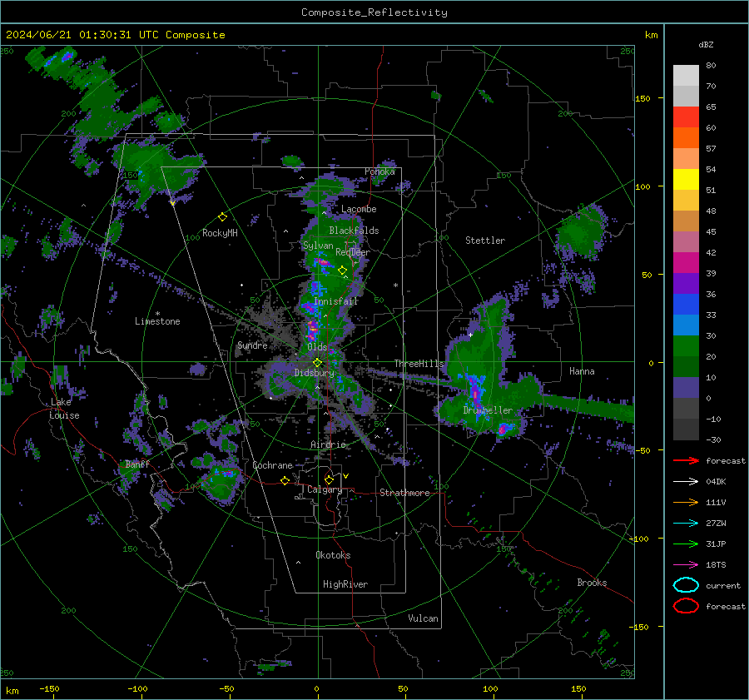Click the yellow diamond marker below Cochrane

[x=285, y=480]
